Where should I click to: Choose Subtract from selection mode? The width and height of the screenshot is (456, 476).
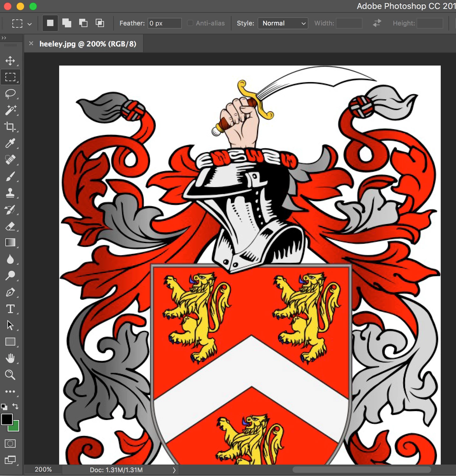tap(83, 23)
